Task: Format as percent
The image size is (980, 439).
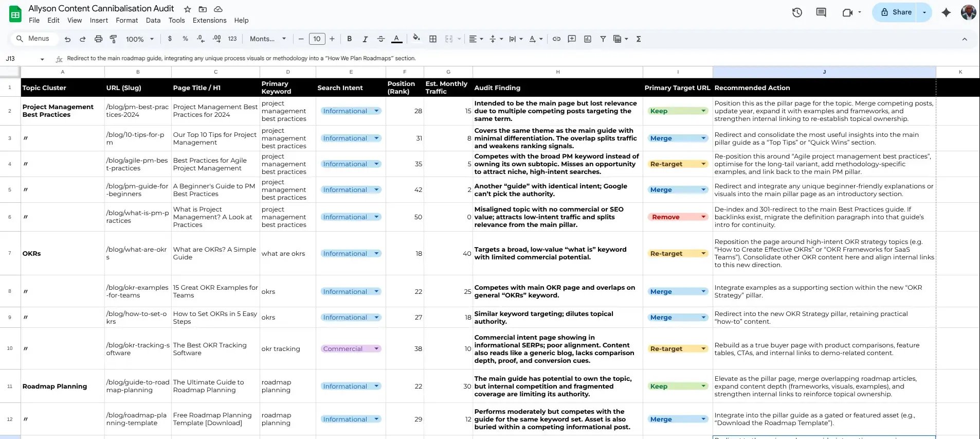Action: (185, 39)
